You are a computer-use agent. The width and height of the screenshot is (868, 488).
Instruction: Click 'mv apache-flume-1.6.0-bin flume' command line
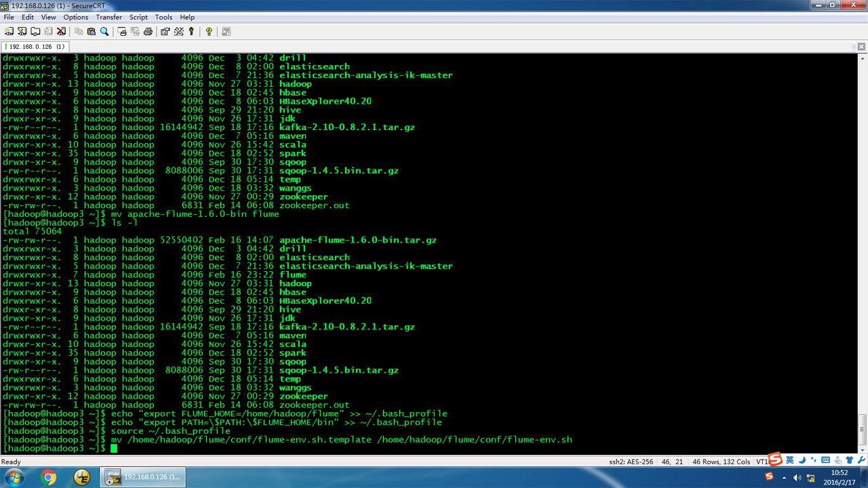click(x=195, y=214)
